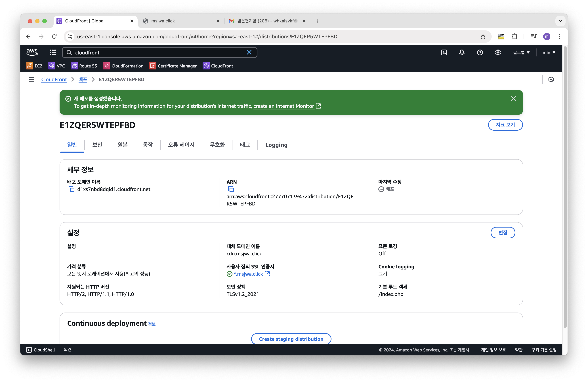Click the Route 53 shortcut icon

click(x=74, y=66)
